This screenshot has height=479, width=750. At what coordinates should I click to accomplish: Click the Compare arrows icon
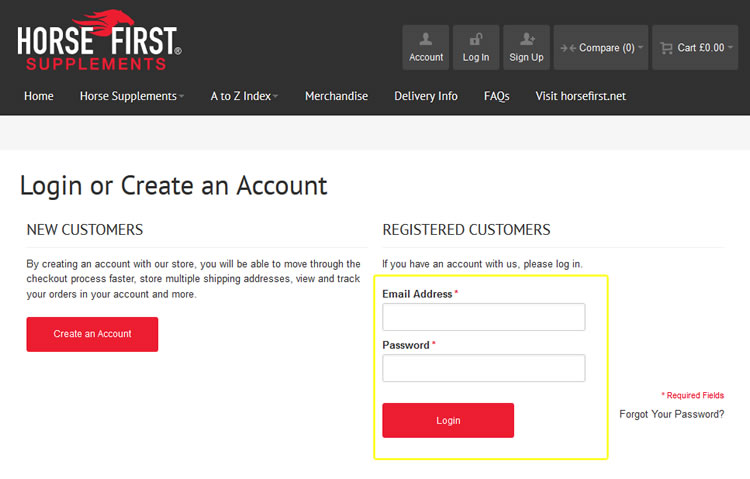coord(568,48)
